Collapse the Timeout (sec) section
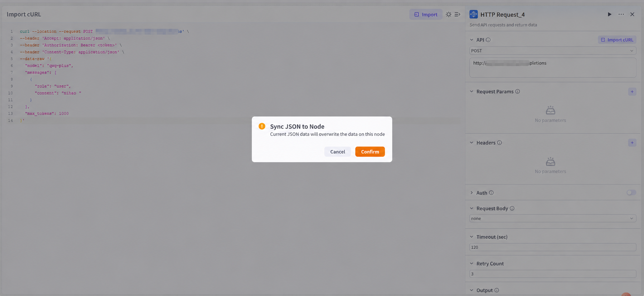This screenshot has width=644, height=296. pyautogui.click(x=472, y=237)
